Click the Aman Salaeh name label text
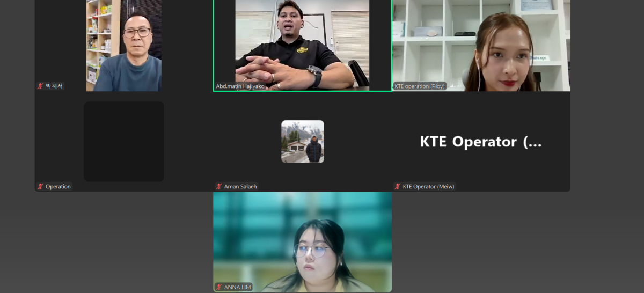The width and height of the screenshot is (644, 293). tap(240, 187)
